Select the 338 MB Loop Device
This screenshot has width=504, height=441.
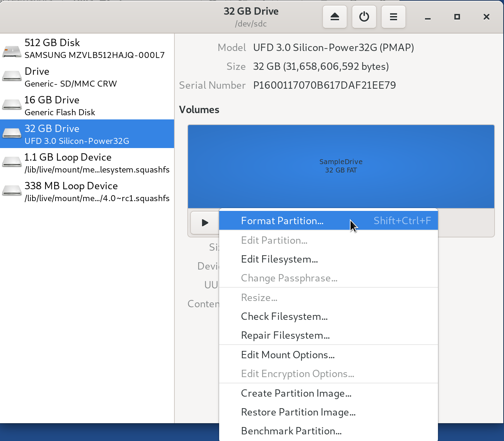point(87,192)
